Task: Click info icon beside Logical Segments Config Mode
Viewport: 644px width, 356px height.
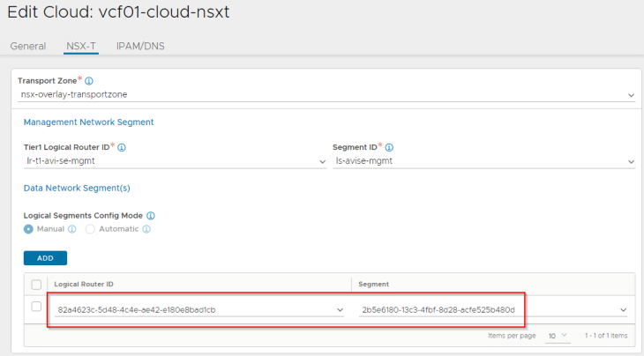Action: [151, 216]
